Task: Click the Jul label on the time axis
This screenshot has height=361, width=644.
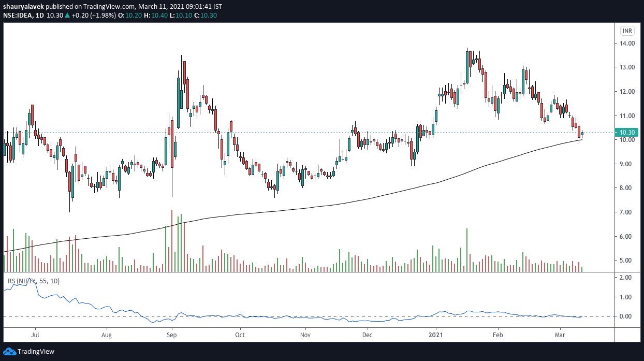Action: click(35, 335)
